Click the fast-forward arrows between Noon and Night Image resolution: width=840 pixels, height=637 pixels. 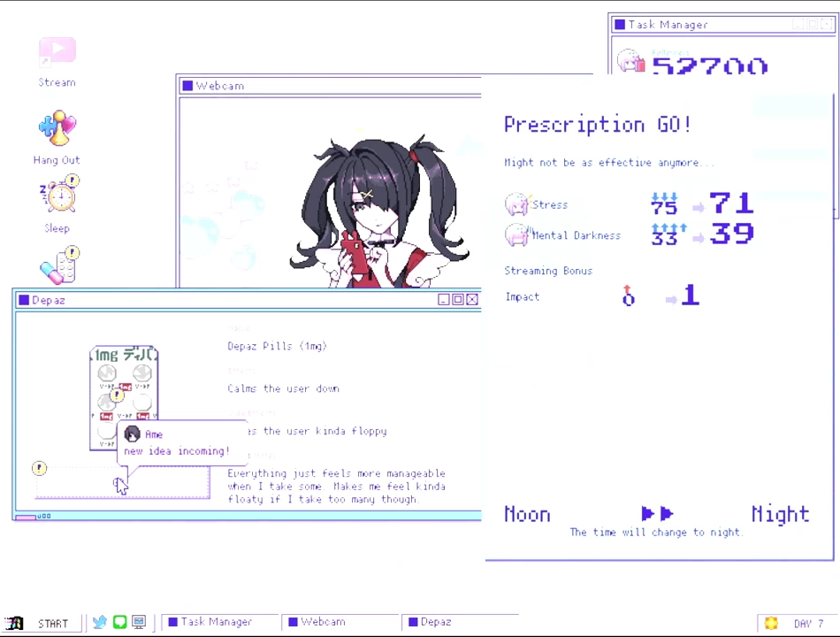click(x=657, y=514)
